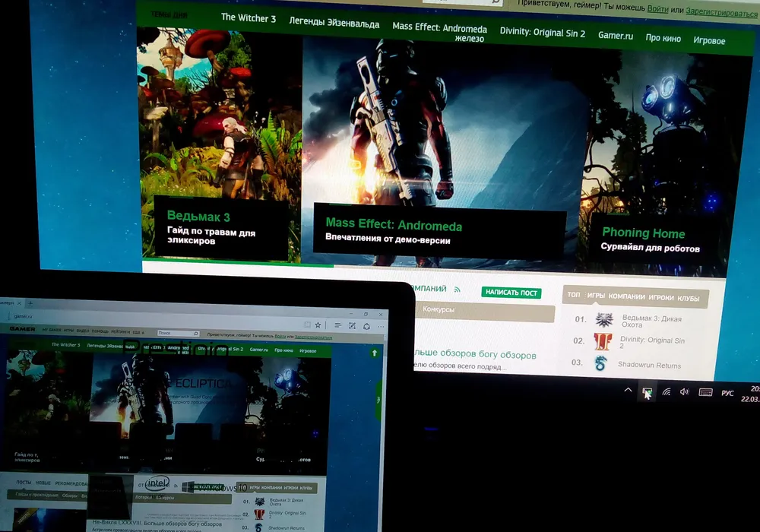This screenshot has height=532, width=760.
Task: Open Shadowrun Returns on the monitor top list
Action: tap(649, 365)
